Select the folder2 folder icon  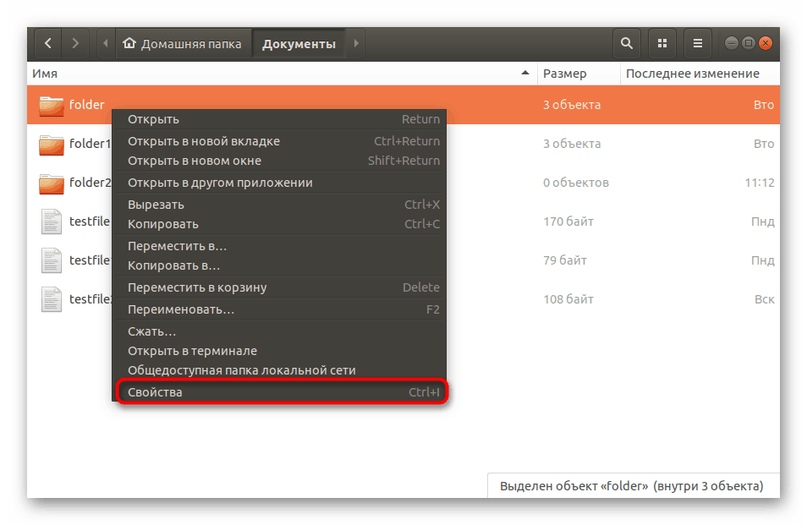pos(51,183)
